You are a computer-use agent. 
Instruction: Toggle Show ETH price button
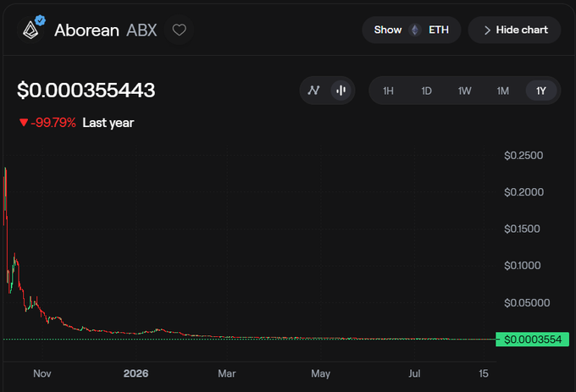pyautogui.click(x=412, y=30)
